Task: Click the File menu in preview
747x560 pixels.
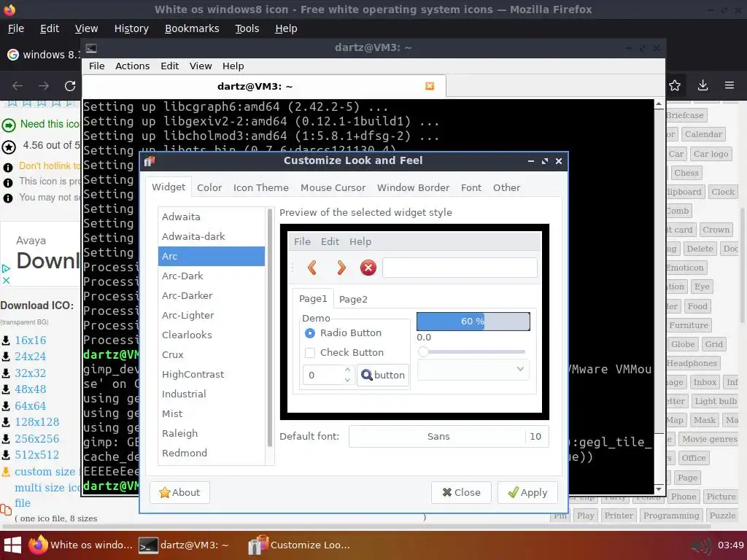Action: (x=302, y=242)
